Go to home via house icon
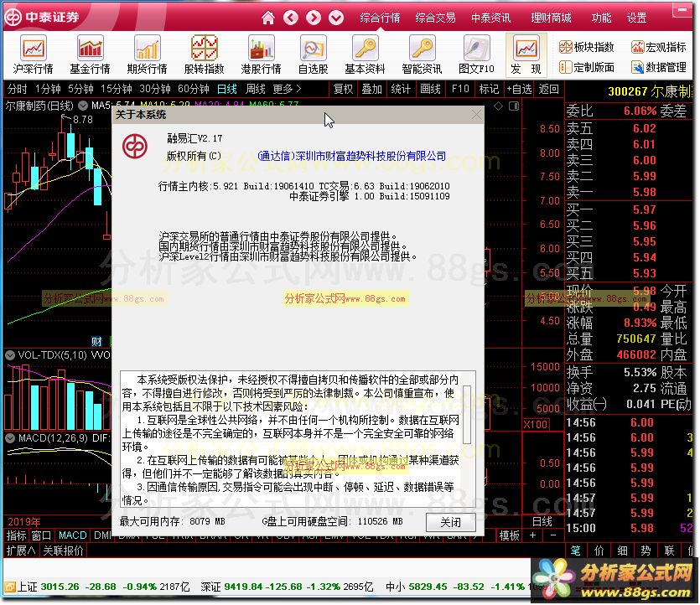Screen dimensions: 700x605 pos(268,18)
